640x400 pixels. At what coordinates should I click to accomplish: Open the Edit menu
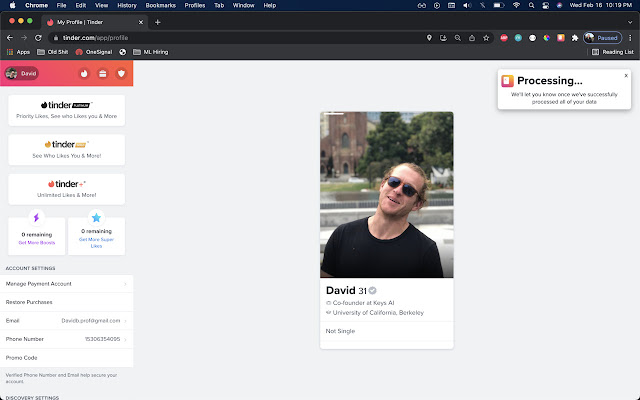(x=80, y=5)
